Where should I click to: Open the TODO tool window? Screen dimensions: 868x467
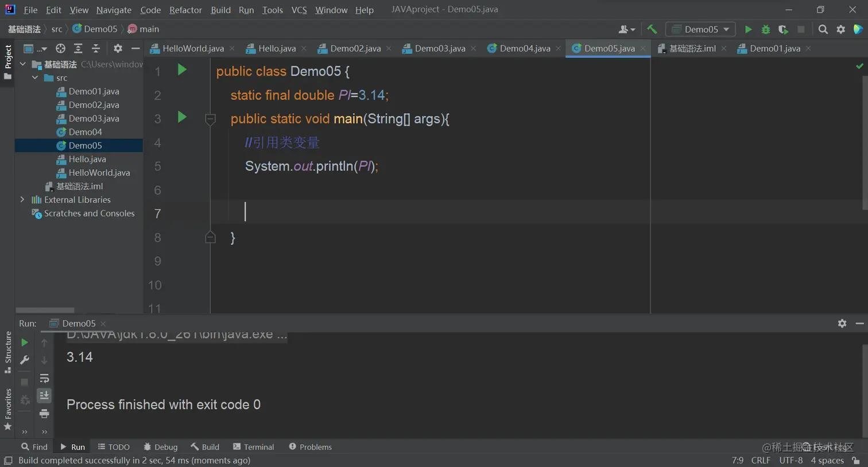[114, 447]
